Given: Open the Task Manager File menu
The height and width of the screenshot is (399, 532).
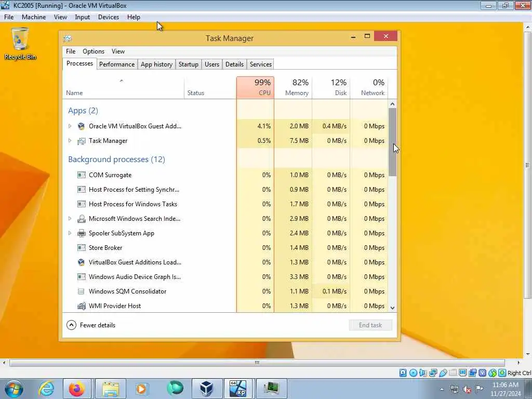Looking at the screenshot, I should click(71, 51).
